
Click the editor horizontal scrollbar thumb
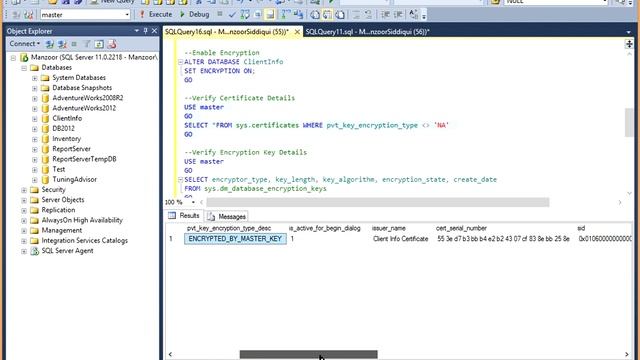[378, 202]
